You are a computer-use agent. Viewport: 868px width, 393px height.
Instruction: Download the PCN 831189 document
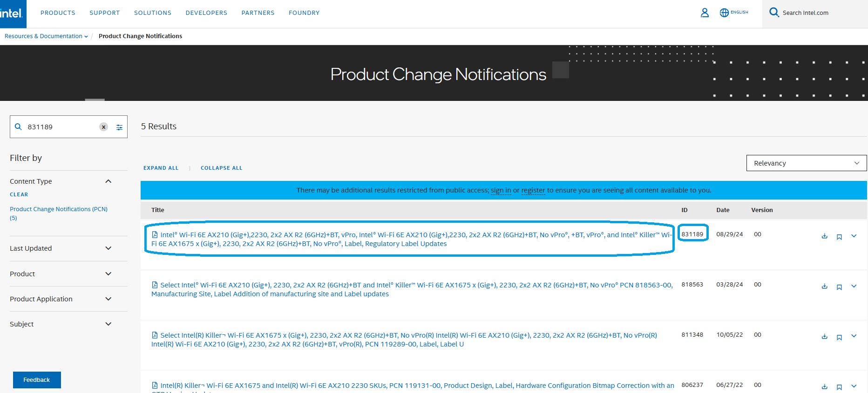pos(824,236)
